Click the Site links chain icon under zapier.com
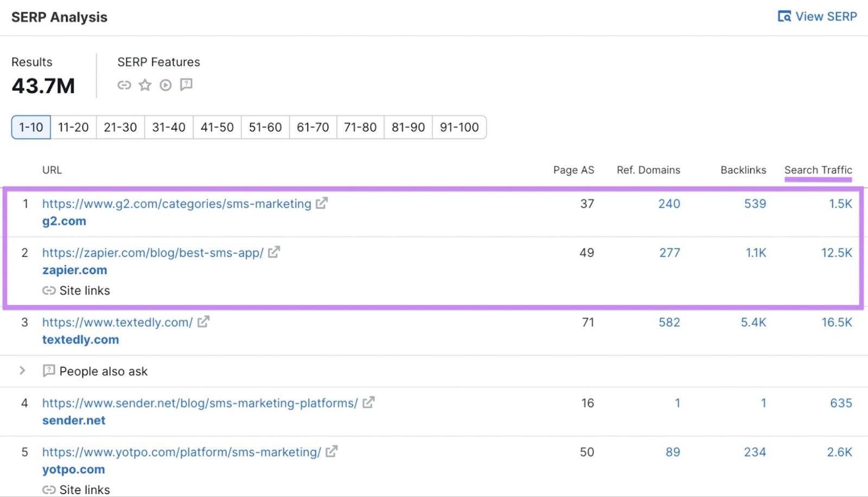This screenshot has width=868, height=497. [x=49, y=291]
